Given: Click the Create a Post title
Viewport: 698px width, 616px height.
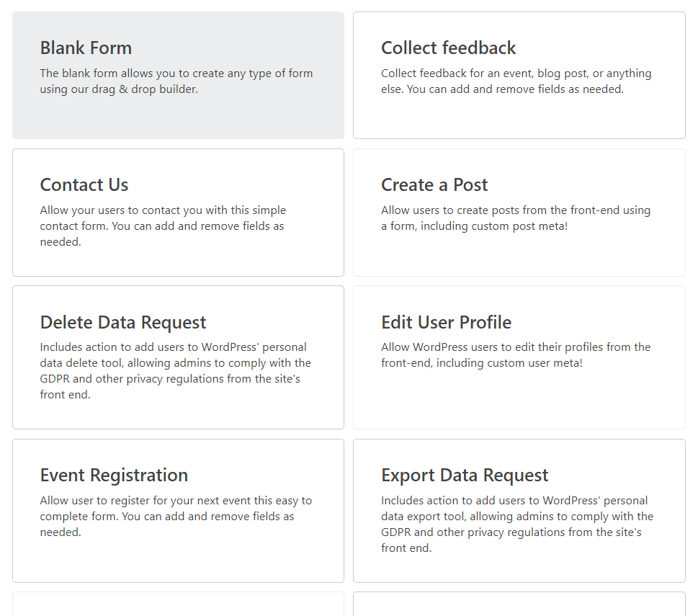Looking at the screenshot, I should [x=434, y=184].
